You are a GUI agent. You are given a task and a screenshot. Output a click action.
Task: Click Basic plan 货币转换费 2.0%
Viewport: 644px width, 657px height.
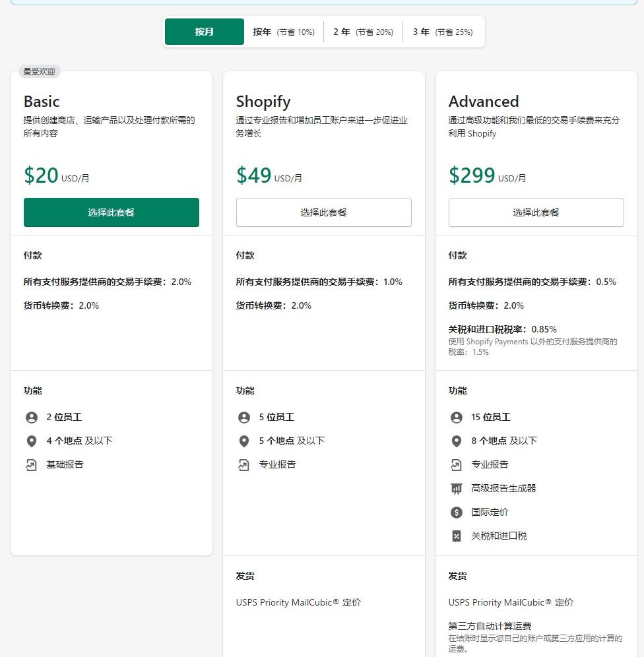pos(61,305)
